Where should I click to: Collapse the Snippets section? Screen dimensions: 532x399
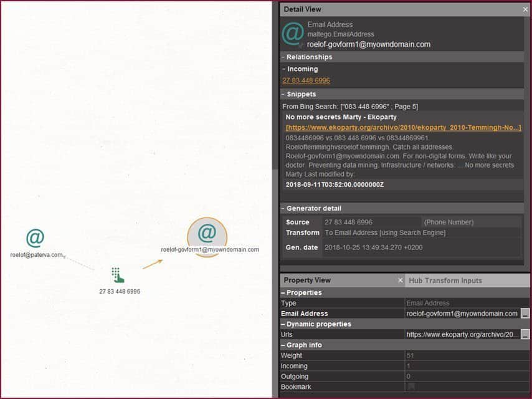(283, 94)
